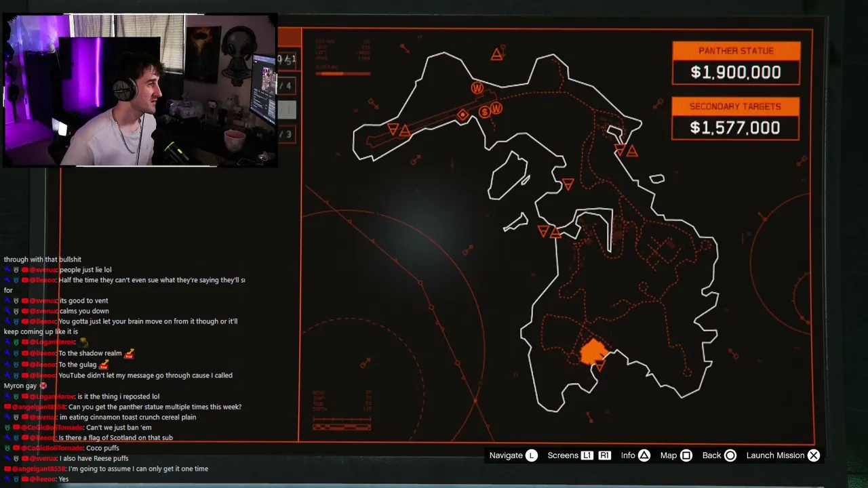Click the chat message "calms you down"
This screenshot has width=868, height=488.
click(84, 311)
